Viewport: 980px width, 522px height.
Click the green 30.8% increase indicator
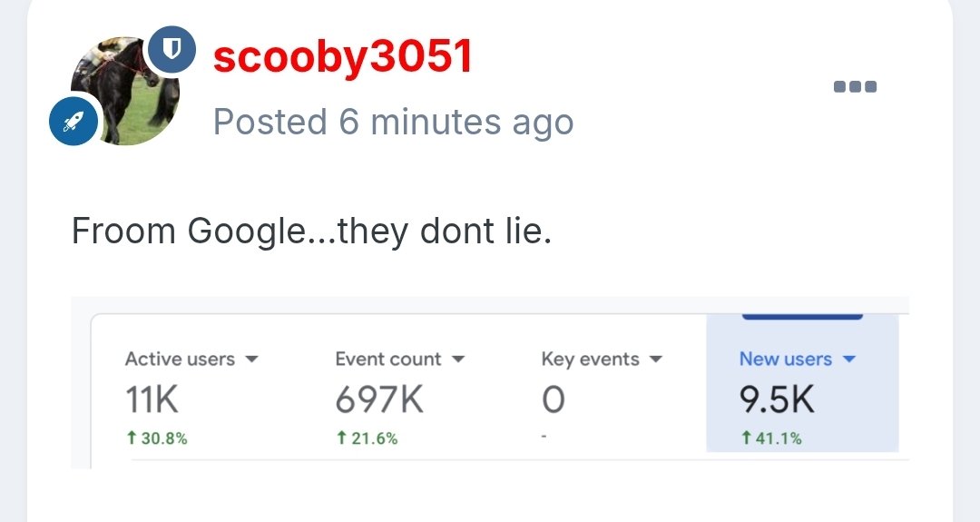pos(156,438)
